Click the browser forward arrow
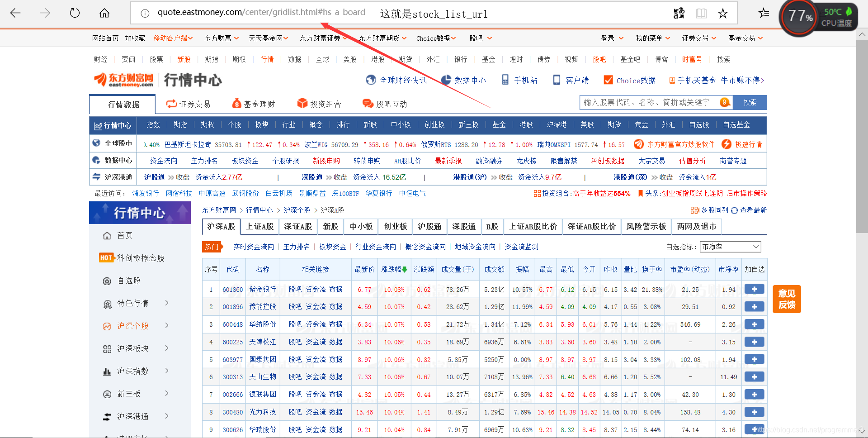The width and height of the screenshot is (868, 438). click(x=45, y=13)
